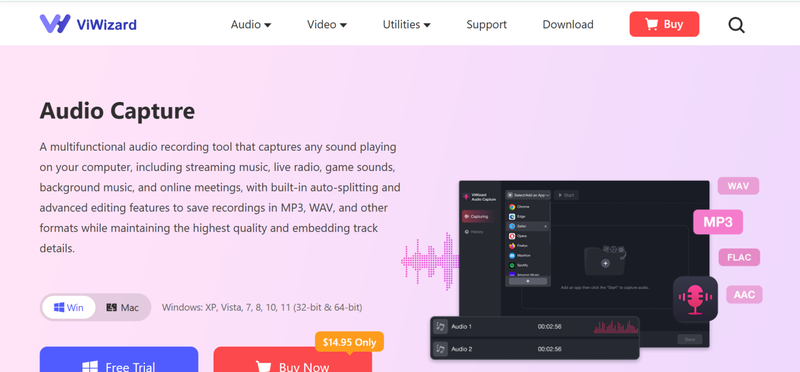Viewport: 800px width, 372px height.
Task: Click the red Buy button in header
Action: 664,24
